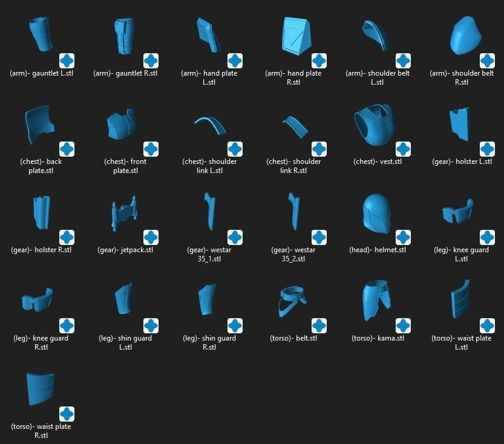Open the jetpack.stl model thumbnail
Screen dimensions: 504x444
pyautogui.click(x=125, y=213)
